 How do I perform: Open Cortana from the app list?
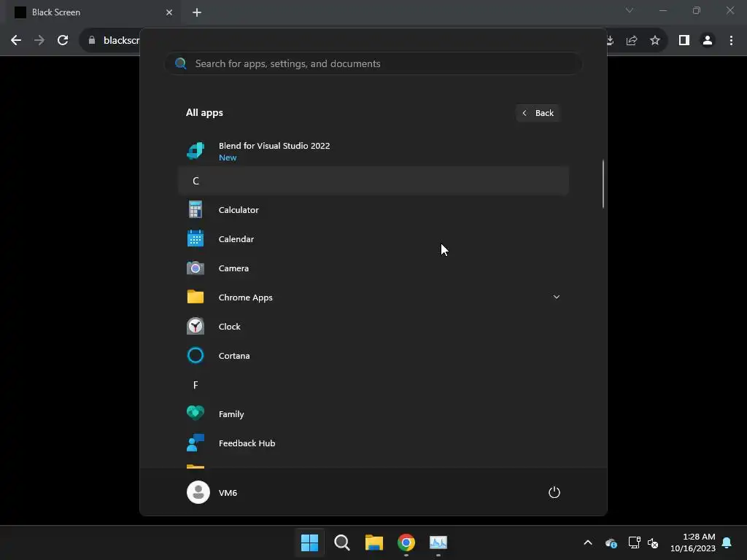coord(373,355)
